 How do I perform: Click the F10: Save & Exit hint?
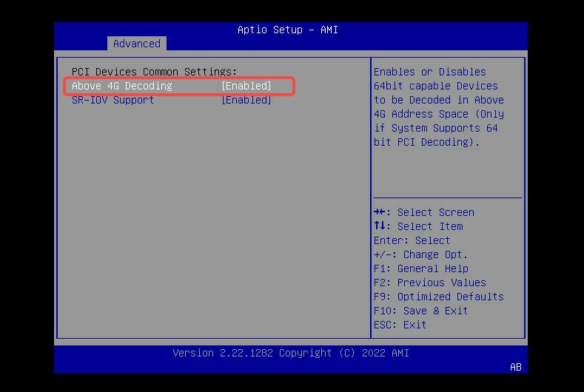click(x=420, y=311)
